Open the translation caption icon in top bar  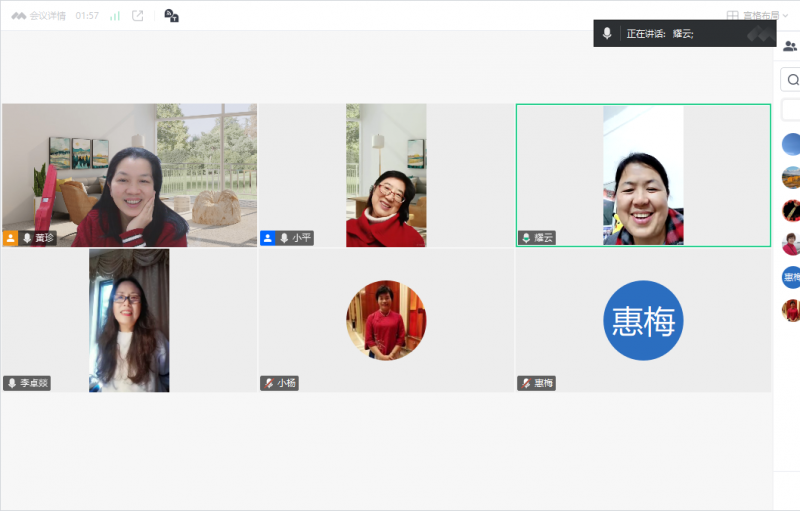(x=171, y=16)
